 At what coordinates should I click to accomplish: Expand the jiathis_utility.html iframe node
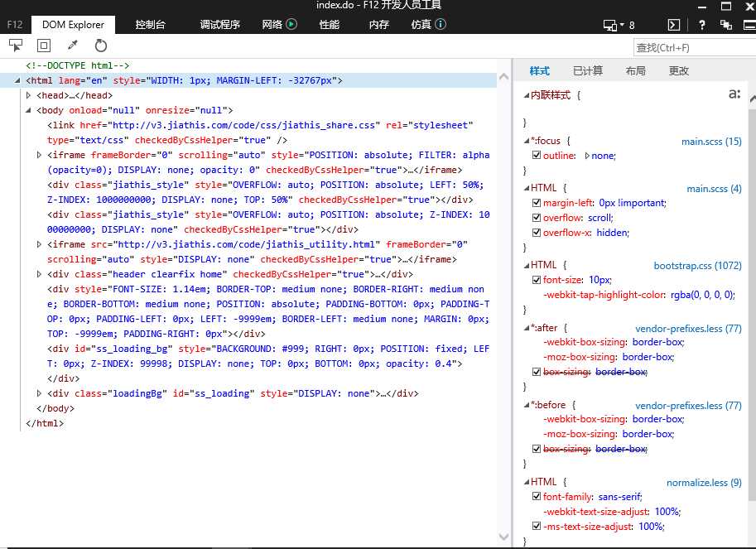click(x=39, y=244)
